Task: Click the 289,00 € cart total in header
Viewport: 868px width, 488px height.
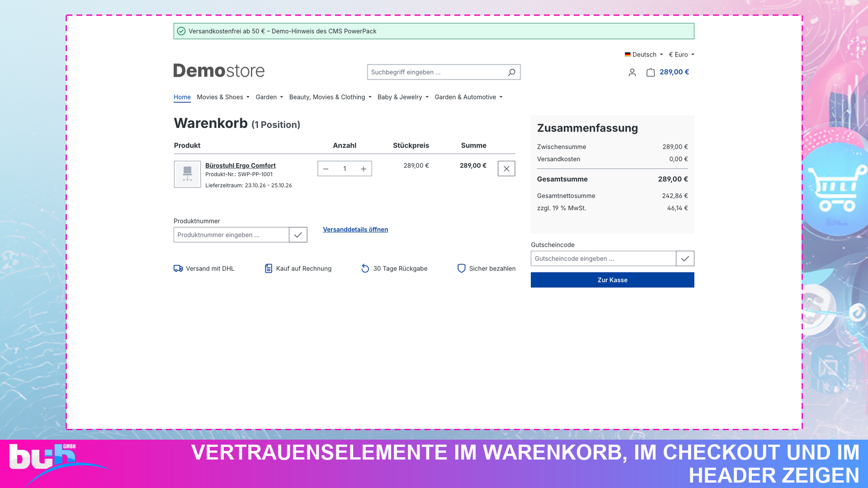Action: 674,72
